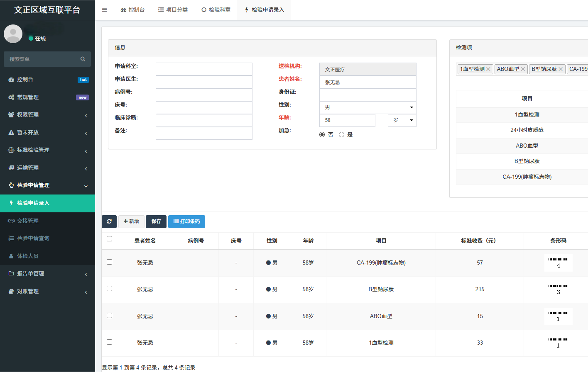Select 24小时皮质醇 in the project list

(x=527, y=130)
